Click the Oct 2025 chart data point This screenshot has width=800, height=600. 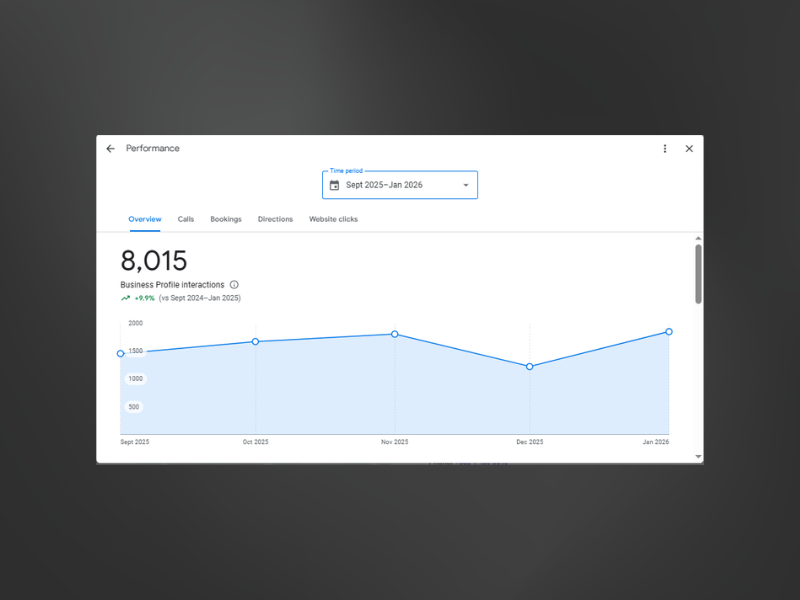pos(255,342)
